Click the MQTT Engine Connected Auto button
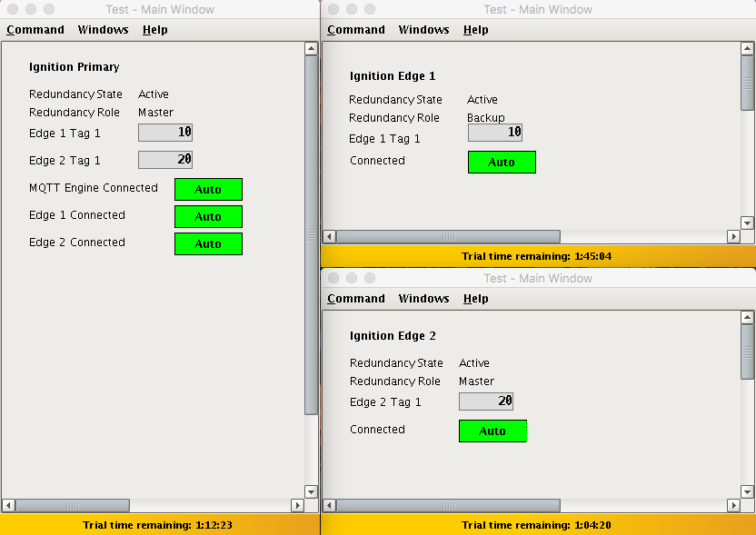The image size is (756, 535). [208, 190]
